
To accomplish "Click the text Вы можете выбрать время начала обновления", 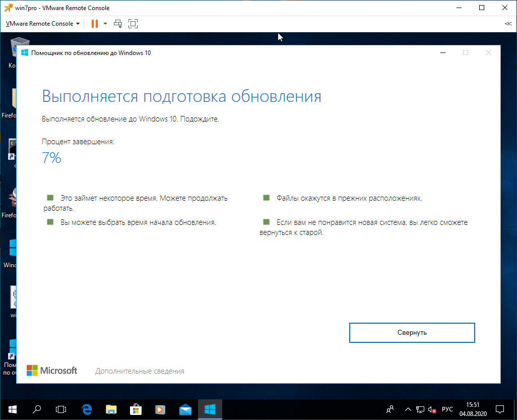I will 138,222.
